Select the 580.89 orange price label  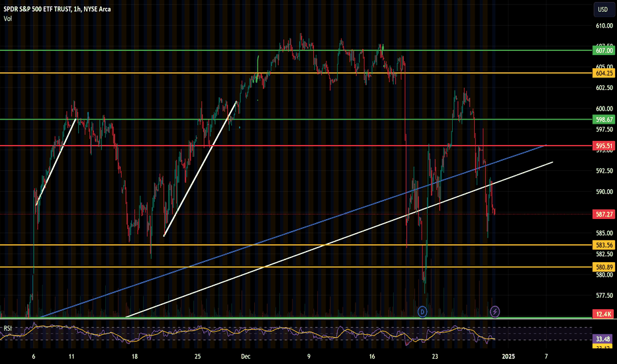point(604,267)
